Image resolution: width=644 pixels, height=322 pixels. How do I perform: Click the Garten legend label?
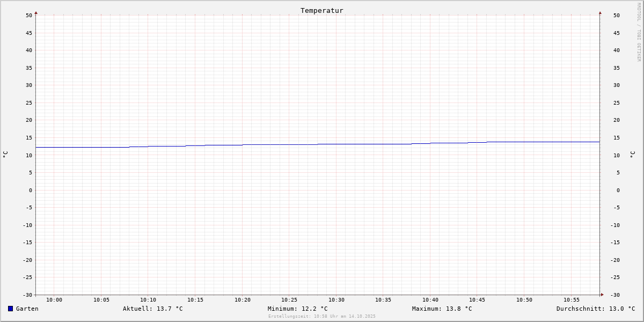click(x=27, y=309)
